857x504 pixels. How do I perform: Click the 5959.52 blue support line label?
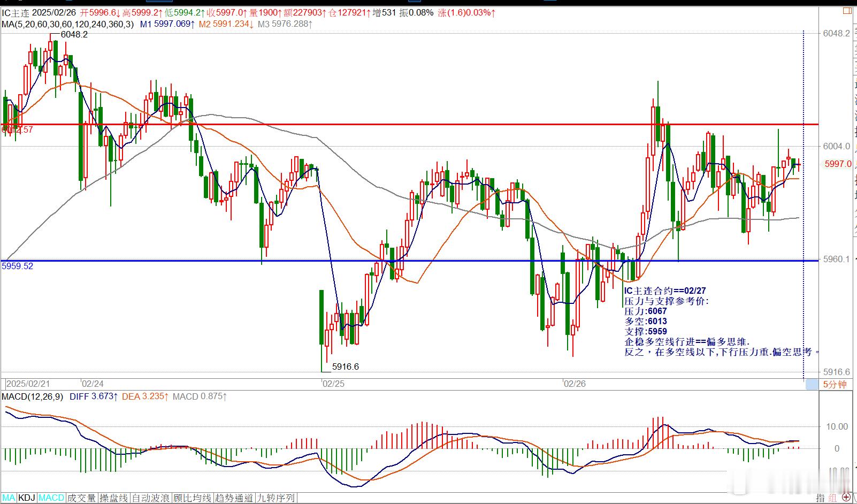pyautogui.click(x=18, y=266)
